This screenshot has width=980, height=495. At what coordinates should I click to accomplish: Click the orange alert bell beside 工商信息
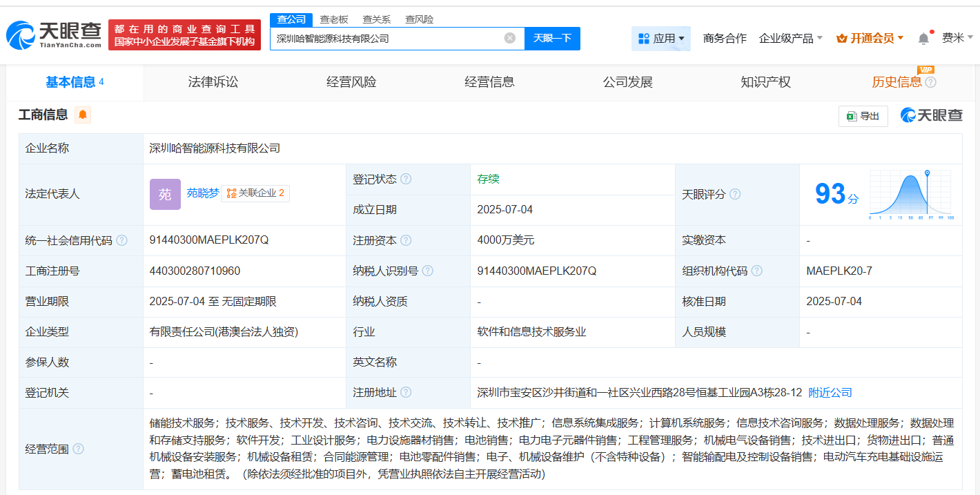click(83, 115)
